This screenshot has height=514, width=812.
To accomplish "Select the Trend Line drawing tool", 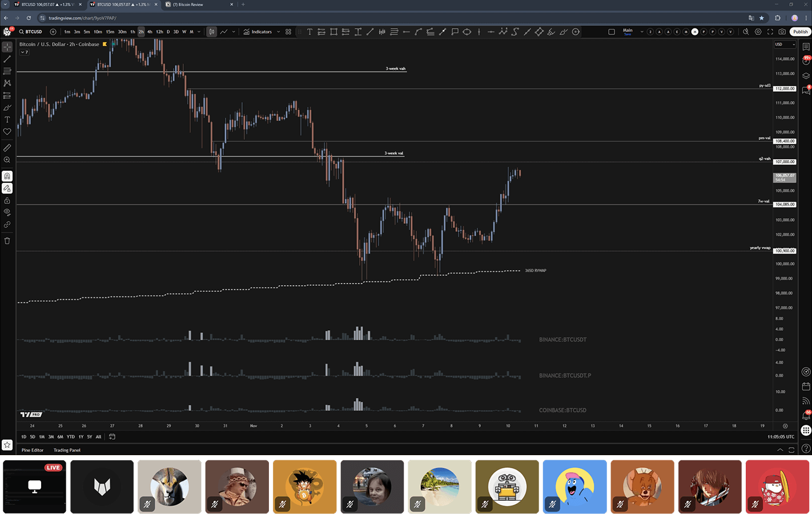I will (x=7, y=58).
